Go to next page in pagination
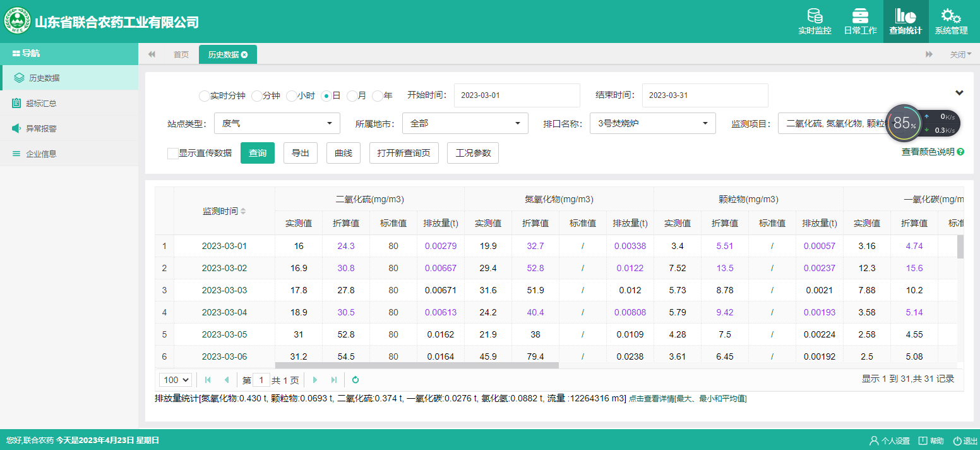 coord(314,380)
